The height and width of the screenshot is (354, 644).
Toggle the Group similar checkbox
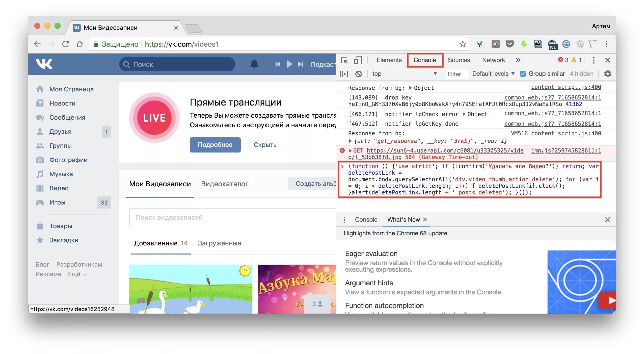(x=523, y=74)
